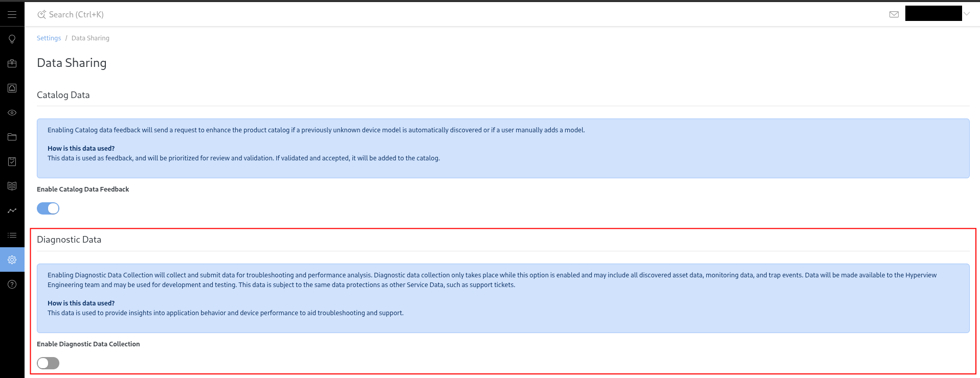This screenshot has width=980, height=378.
Task: Click 'How is this data used?' in Catalog box
Action: pyautogui.click(x=81, y=148)
